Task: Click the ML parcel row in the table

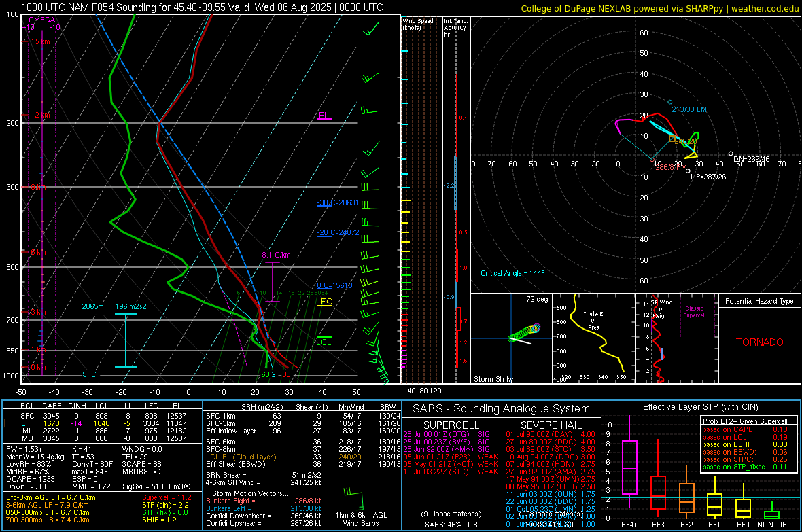Action: click(103, 431)
